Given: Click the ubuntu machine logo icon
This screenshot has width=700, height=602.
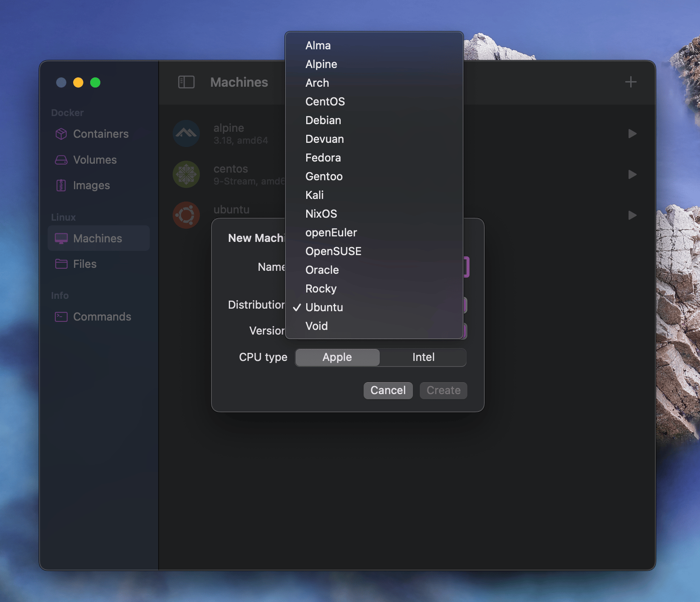Looking at the screenshot, I should click(x=186, y=215).
